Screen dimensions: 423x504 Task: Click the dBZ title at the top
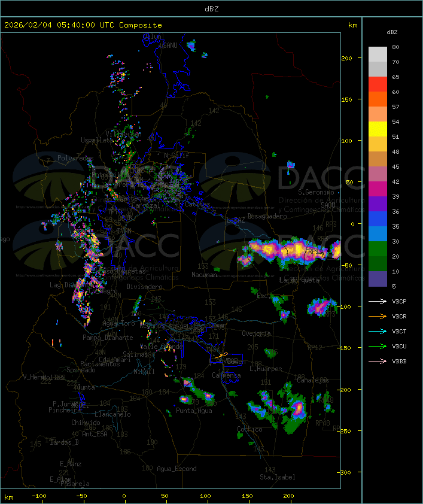[x=212, y=8]
